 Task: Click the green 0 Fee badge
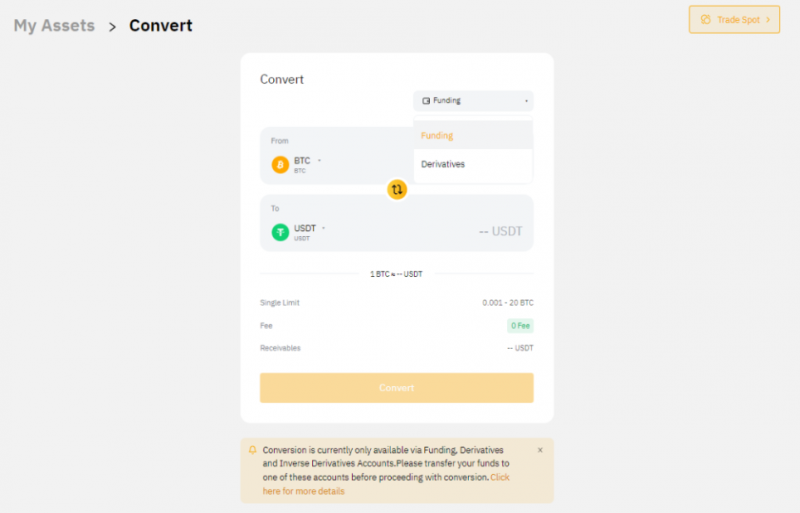click(x=520, y=325)
